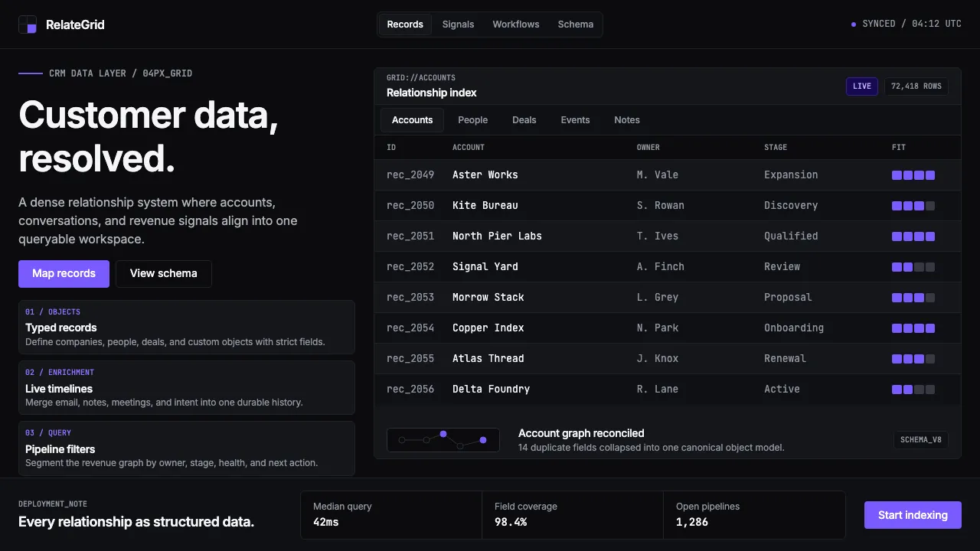Click owner J. Knox
This screenshot has width=980, height=551.
pos(658,358)
